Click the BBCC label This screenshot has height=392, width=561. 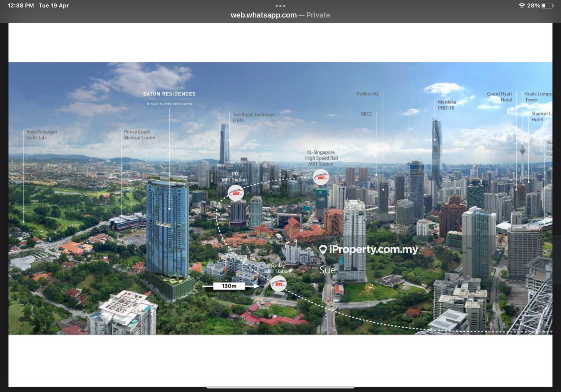(x=366, y=114)
